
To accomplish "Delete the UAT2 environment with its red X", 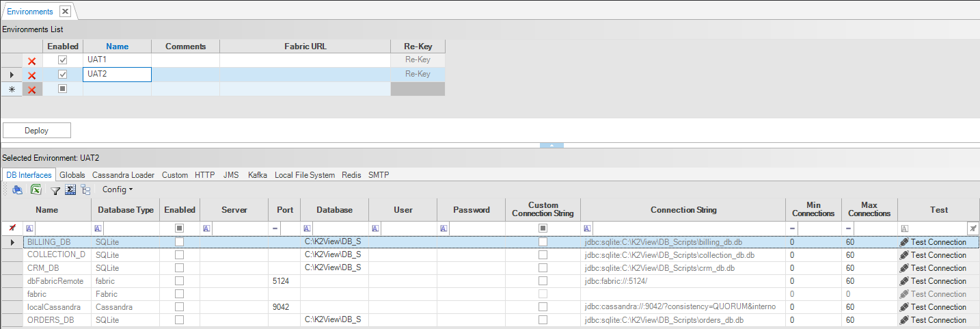I will (31, 75).
